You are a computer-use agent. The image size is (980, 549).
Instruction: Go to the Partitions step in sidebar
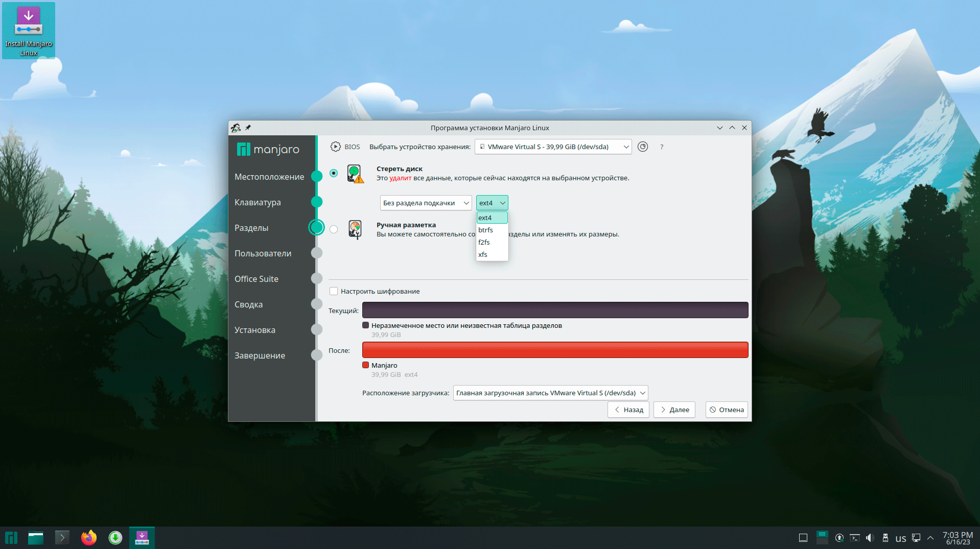(x=251, y=228)
